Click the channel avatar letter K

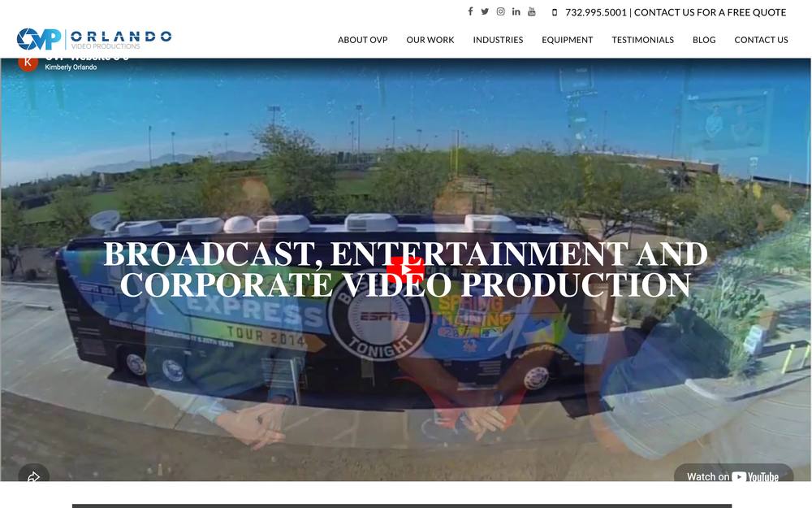[x=28, y=63]
